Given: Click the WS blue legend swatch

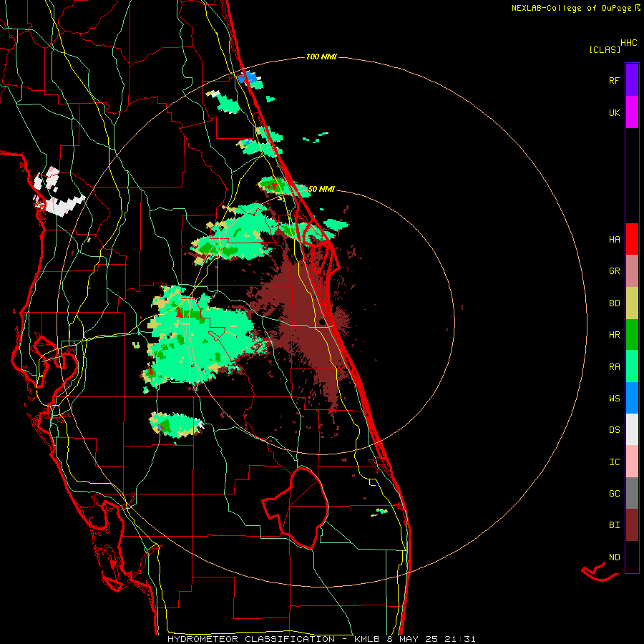Looking at the screenshot, I should pos(632,398).
